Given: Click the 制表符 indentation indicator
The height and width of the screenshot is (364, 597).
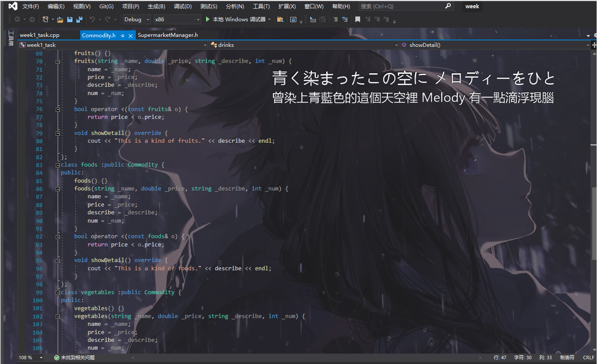Looking at the screenshot, I should [567, 357].
